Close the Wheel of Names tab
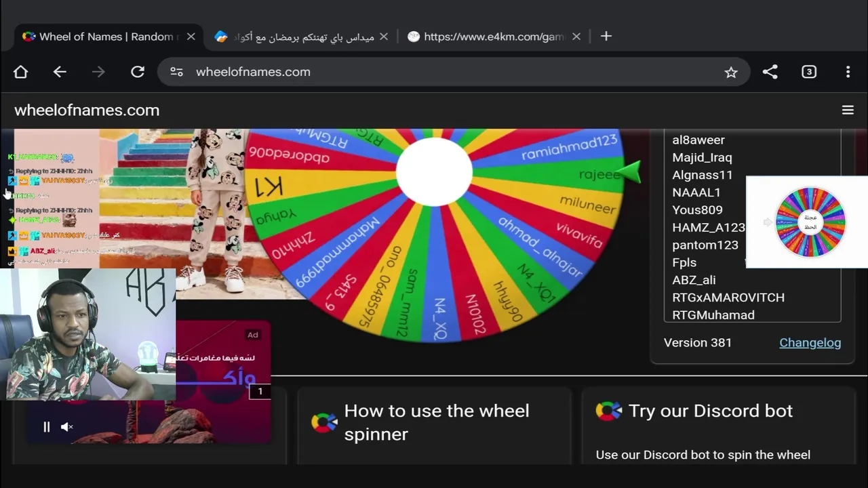 tap(191, 37)
